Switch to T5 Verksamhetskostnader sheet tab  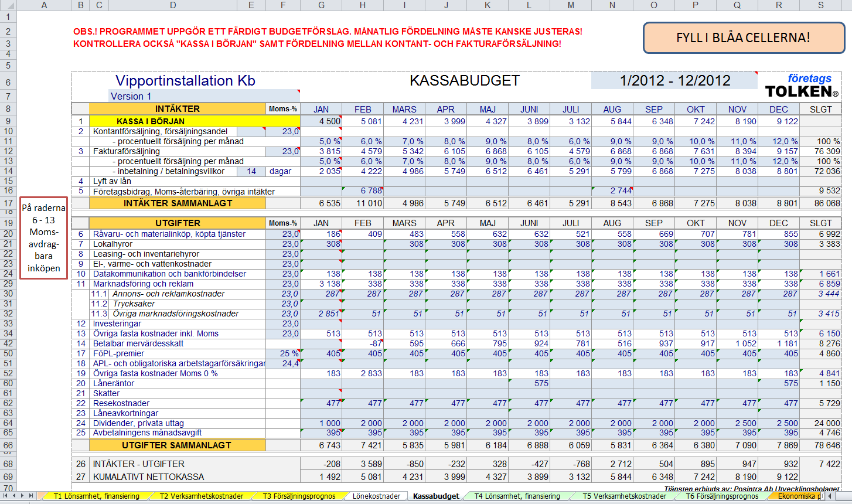[x=625, y=496]
